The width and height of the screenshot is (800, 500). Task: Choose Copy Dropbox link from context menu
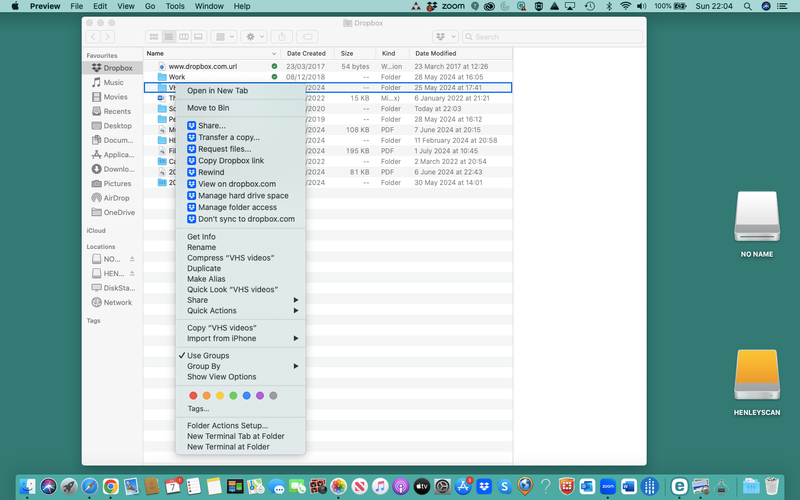231,160
